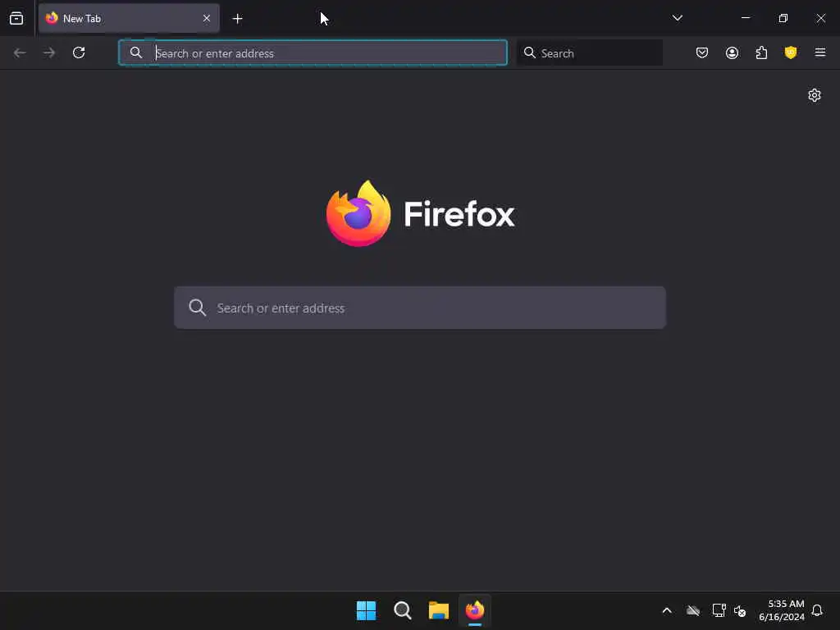Open the notifications bell
The height and width of the screenshot is (630, 840).
click(x=817, y=610)
